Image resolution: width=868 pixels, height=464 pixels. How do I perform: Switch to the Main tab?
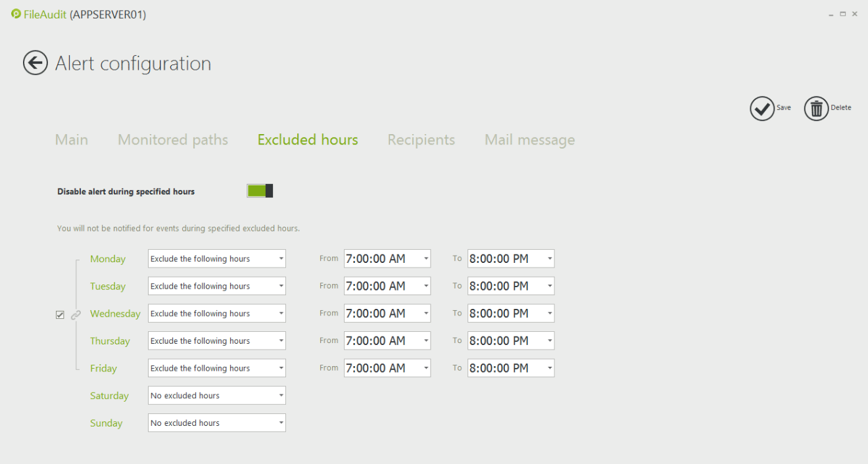(x=72, y=140)
